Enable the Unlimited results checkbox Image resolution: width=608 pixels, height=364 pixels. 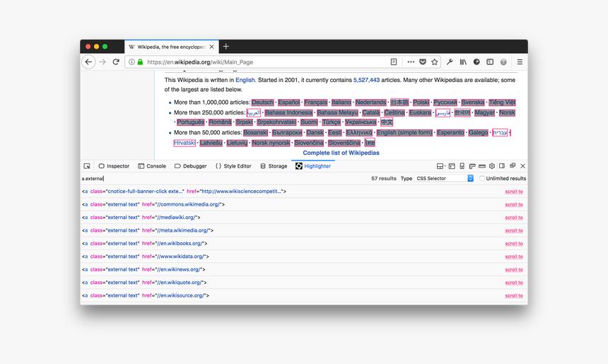482,178
